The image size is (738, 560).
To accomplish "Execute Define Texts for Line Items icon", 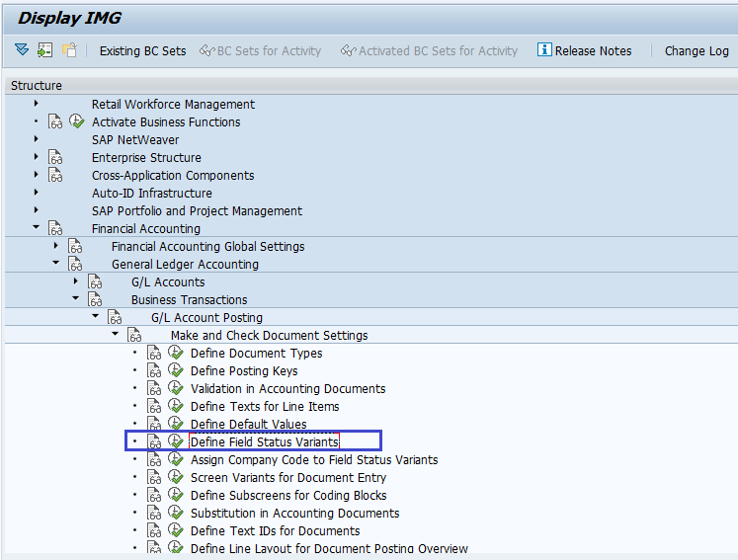I will pos(176,406).
